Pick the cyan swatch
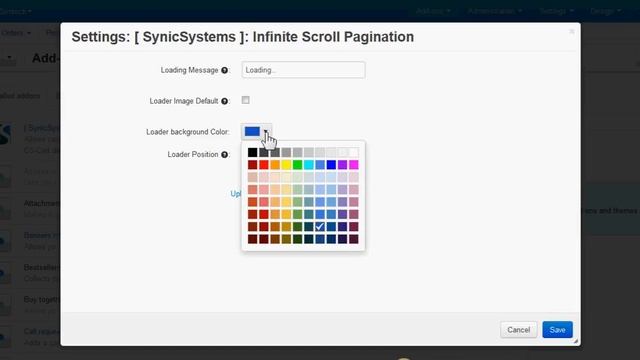This screenshot has width=640, height=360. (x=309, y=164)
